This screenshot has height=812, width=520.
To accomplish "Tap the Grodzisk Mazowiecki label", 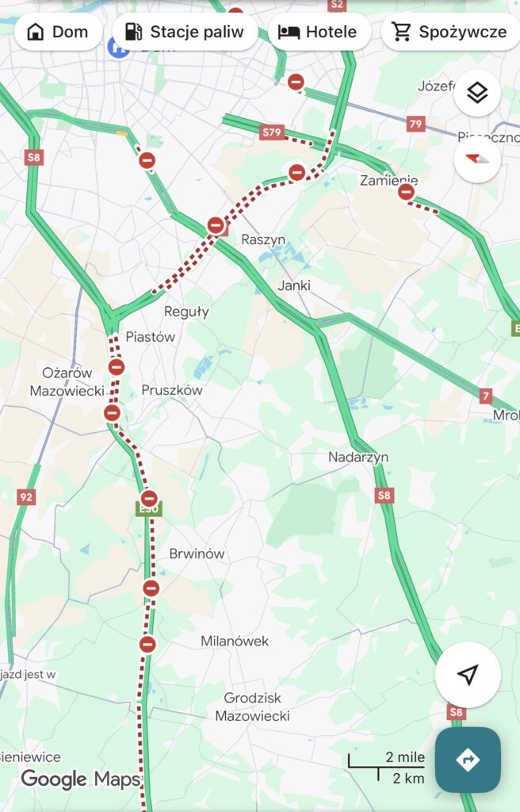I will point(252,707).
